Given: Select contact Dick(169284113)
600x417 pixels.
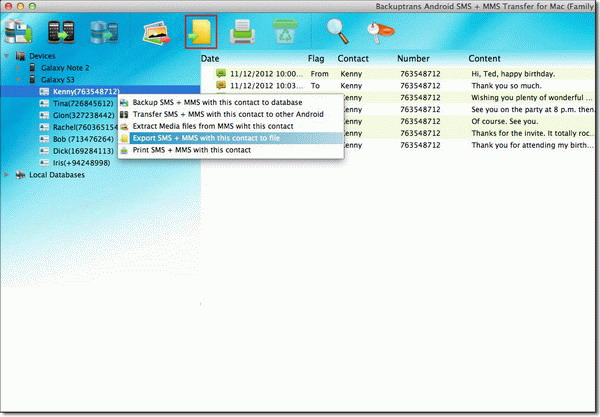Looking at the screenshot, I should point(83,151).
